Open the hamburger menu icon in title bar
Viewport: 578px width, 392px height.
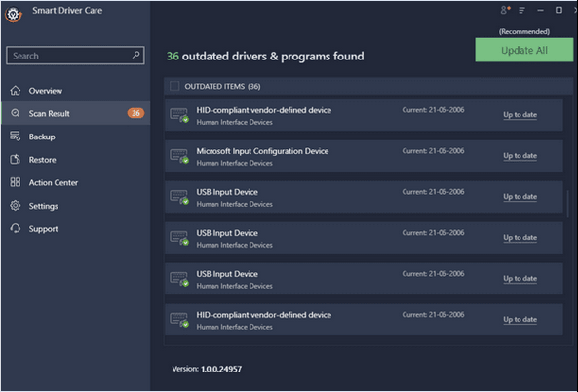click(521, 11)
